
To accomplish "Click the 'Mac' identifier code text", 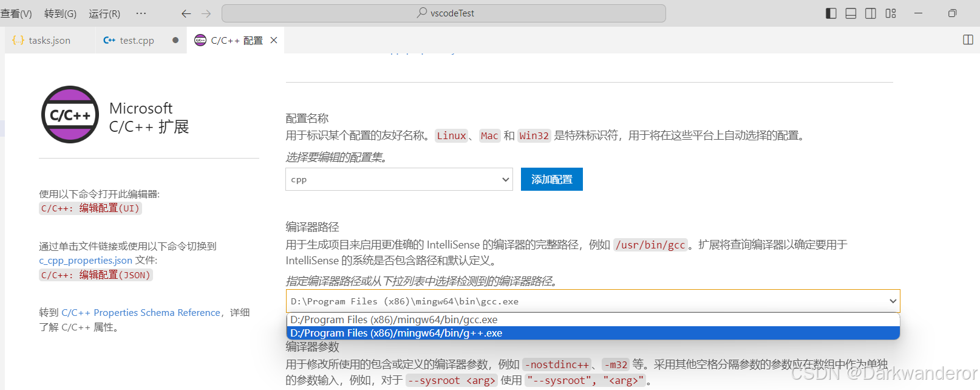I will [489, 136].
